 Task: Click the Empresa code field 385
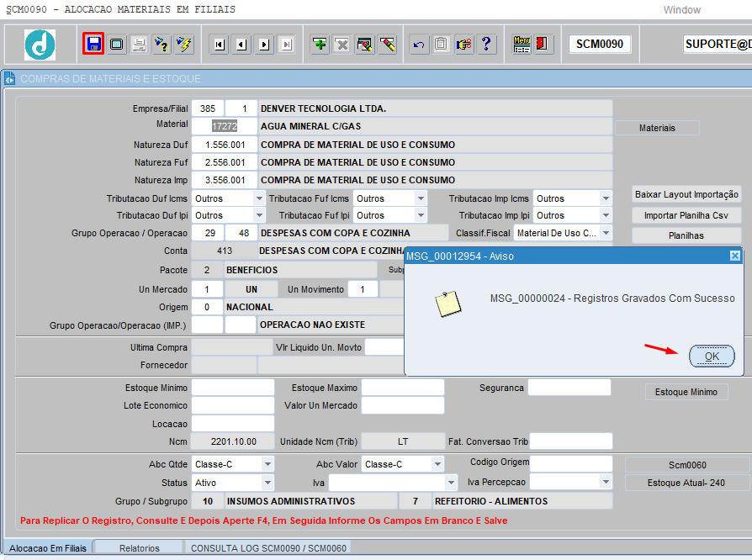(208, 108)
